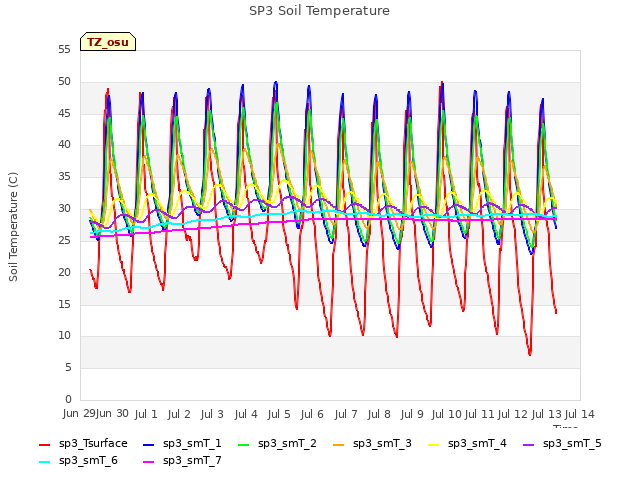
Task: Click the Jul 4 x-axis tick label
Action: (x=246, y=414)
